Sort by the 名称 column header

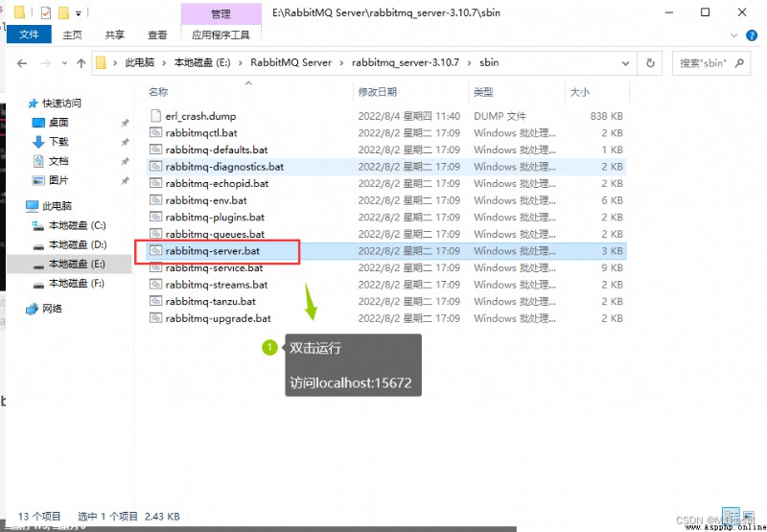[x=158, y=92]
